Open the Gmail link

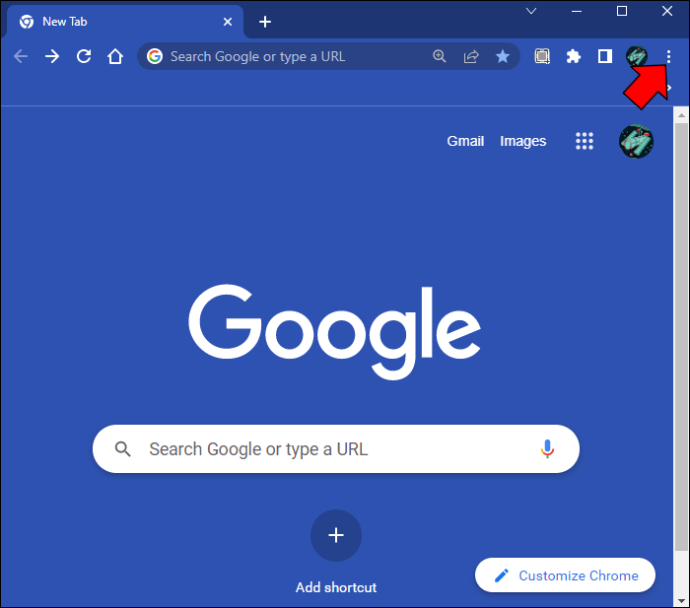[465, 141]
